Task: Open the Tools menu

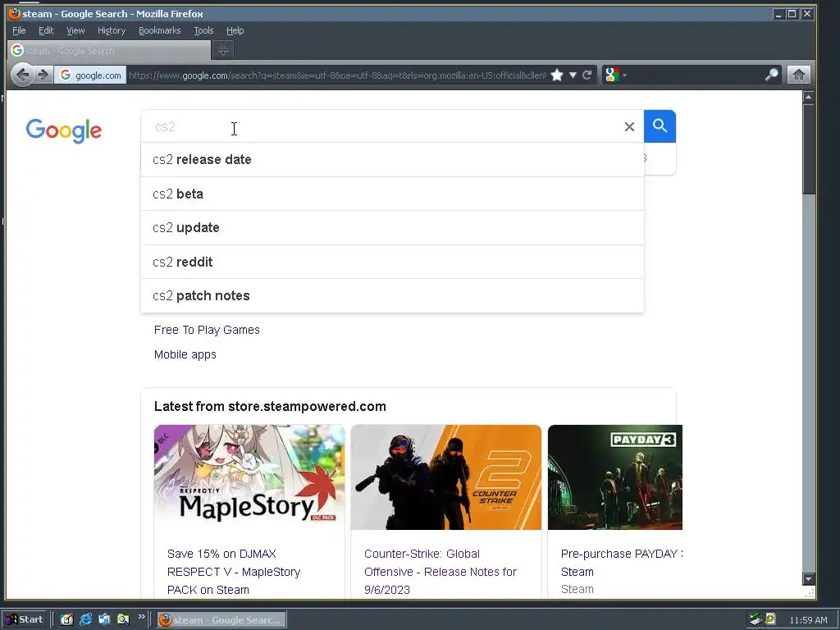Action: [203, 30]
